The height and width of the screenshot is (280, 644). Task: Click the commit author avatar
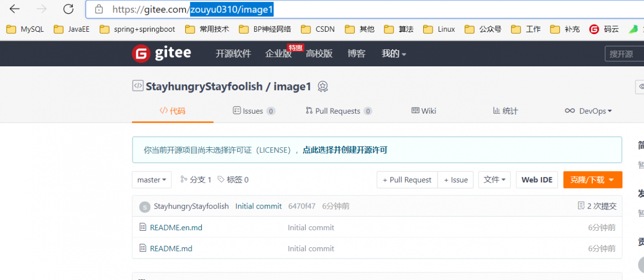click(x=145, y=207)
